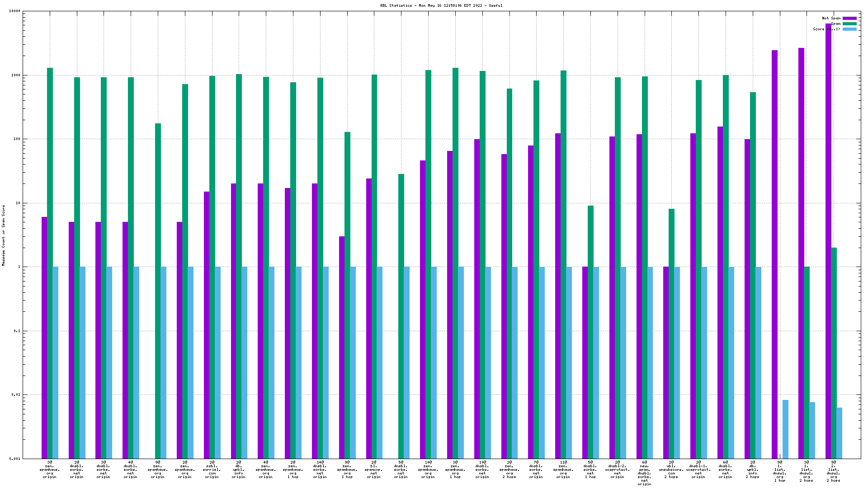Click the 0.001 y-axis tick label
The image size is (868, 488).
(x=15, y=459)
